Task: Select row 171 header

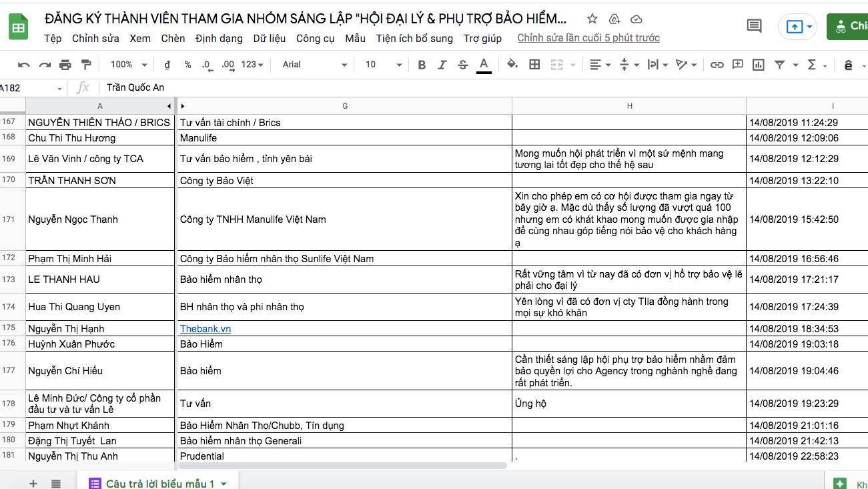Action: [x=13, y=219]
